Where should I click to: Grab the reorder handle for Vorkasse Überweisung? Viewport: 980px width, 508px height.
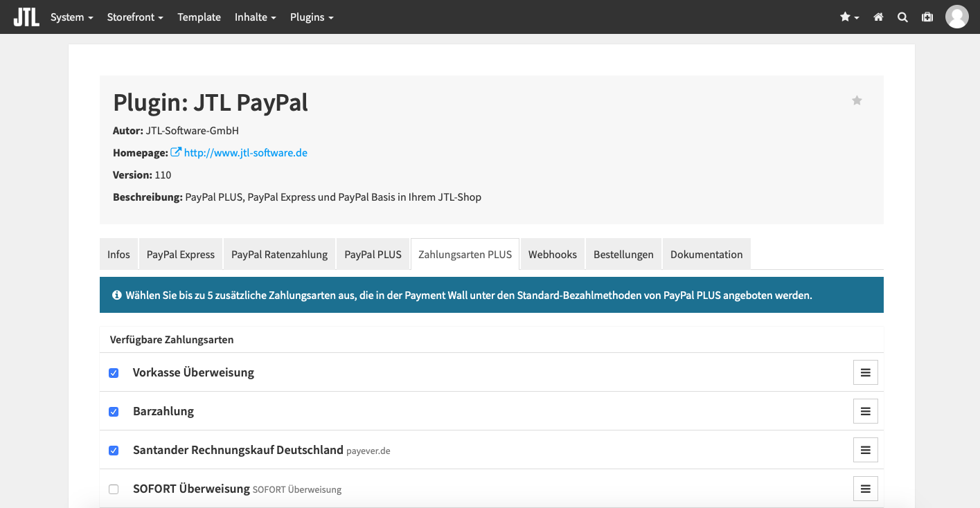point(866,372)
